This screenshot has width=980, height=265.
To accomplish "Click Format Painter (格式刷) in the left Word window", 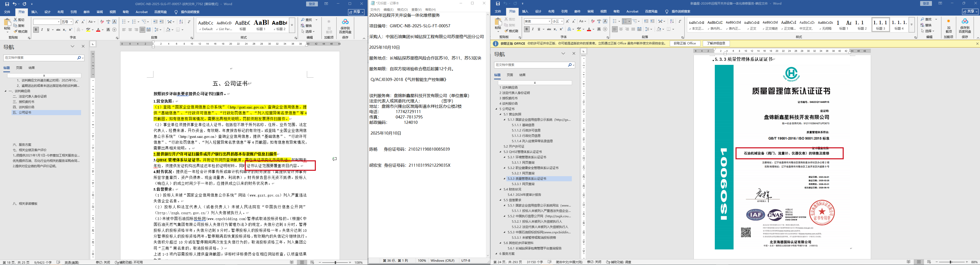I will tap(20, 31).
